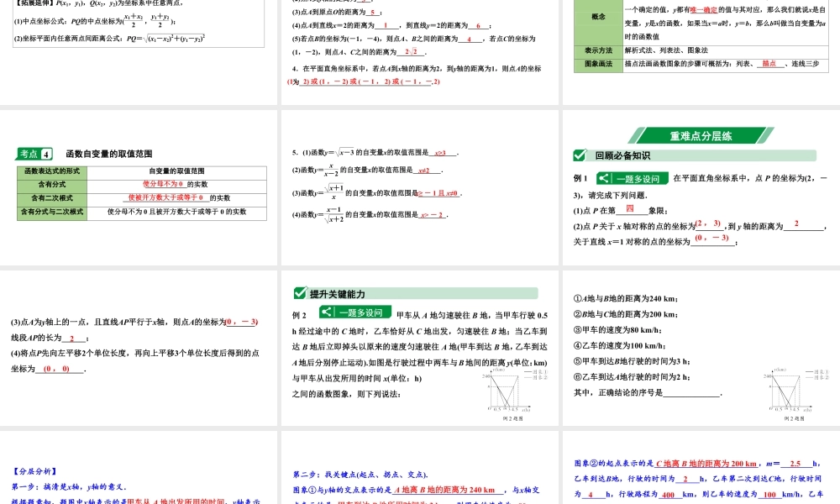Click the 回顾必备知识 heading bar

coord(701,155)
